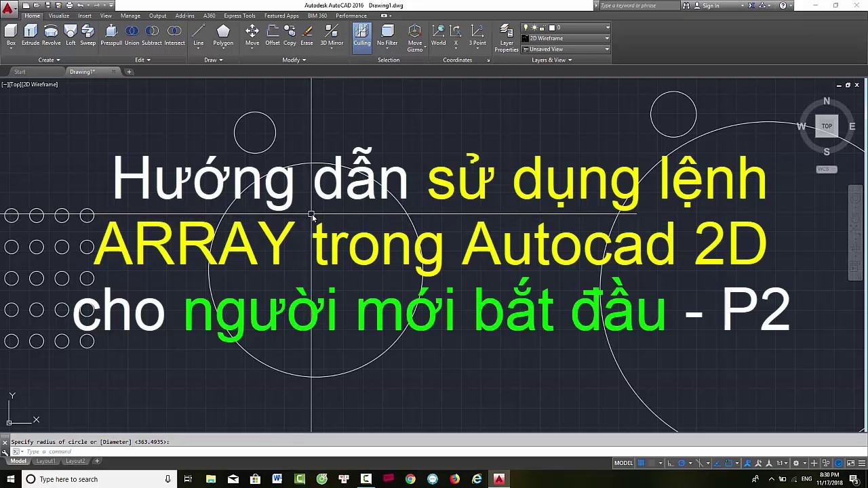This screenshot has height=488, width=868.
Task: Click Sign In in title bar
Action: pos(711,5)
